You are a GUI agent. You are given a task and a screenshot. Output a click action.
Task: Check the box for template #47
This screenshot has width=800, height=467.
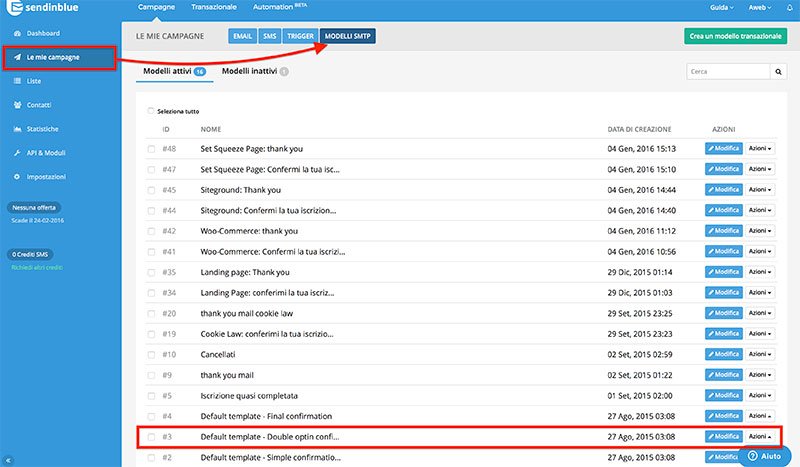151,169
